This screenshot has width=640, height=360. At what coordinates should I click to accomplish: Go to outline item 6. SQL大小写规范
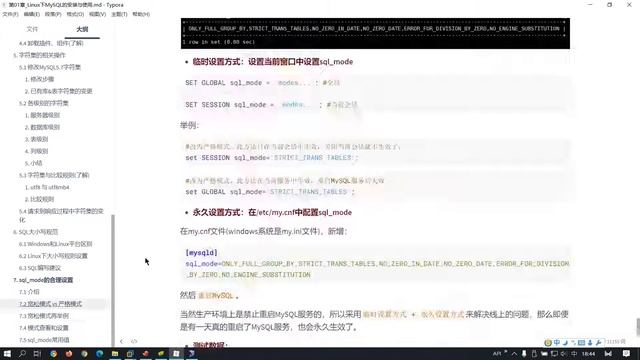[36, 232]
